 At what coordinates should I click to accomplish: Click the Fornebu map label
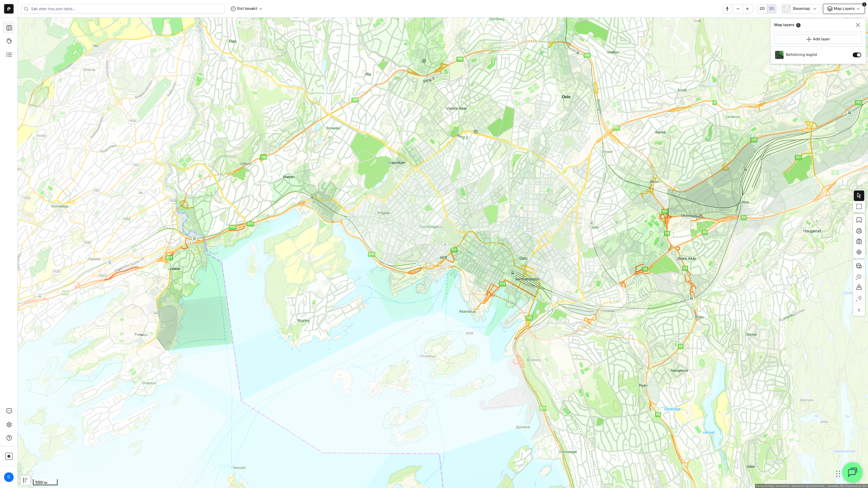click(x=141, y=335)
